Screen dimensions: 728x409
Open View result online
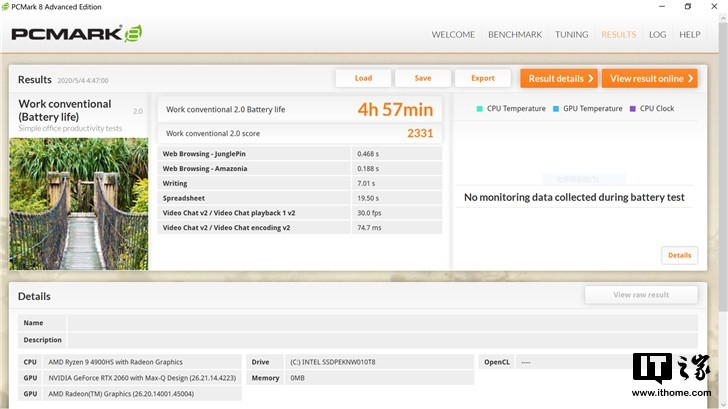649,78
